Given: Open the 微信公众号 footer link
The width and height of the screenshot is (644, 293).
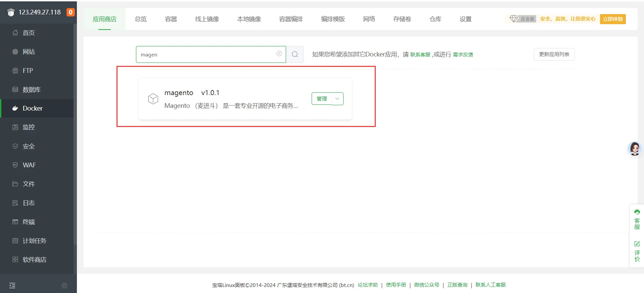Looking at the screenshot, I should coord(426,285).
